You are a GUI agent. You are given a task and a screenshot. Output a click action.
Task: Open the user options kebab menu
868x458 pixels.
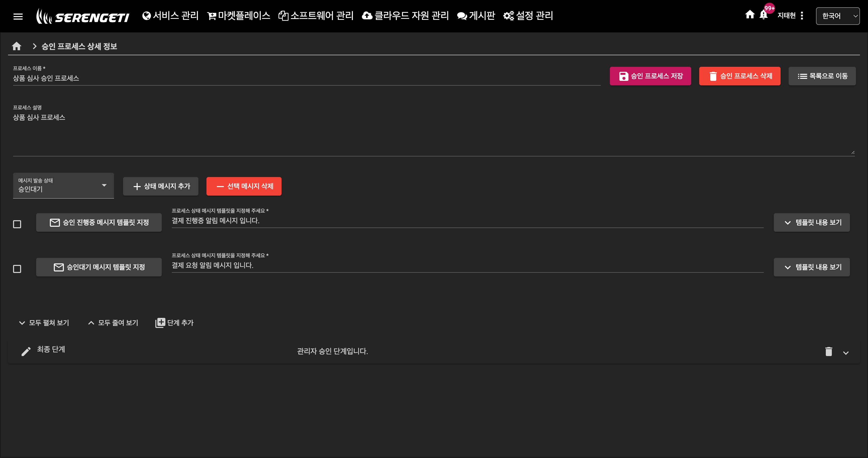click(x=802, y=16)
